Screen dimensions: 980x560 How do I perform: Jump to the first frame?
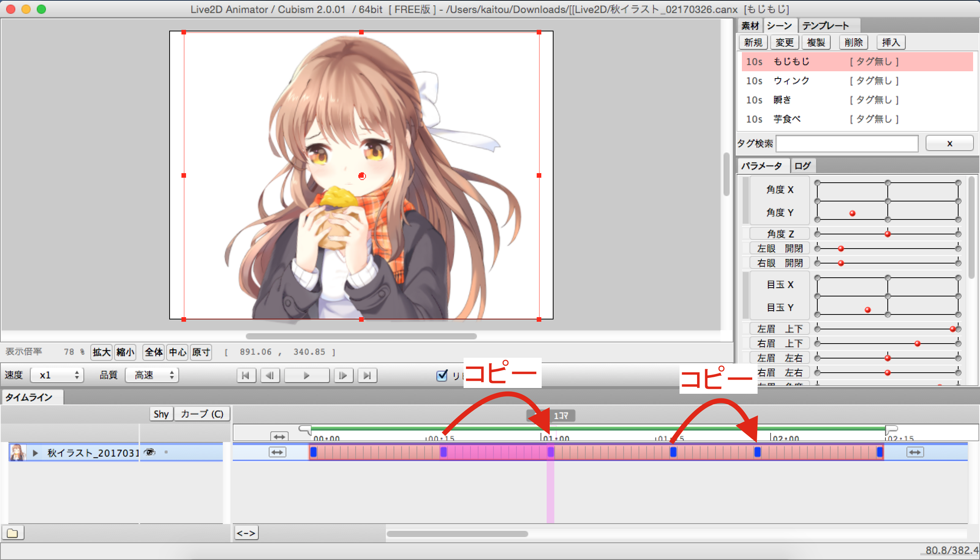(246, 375)
